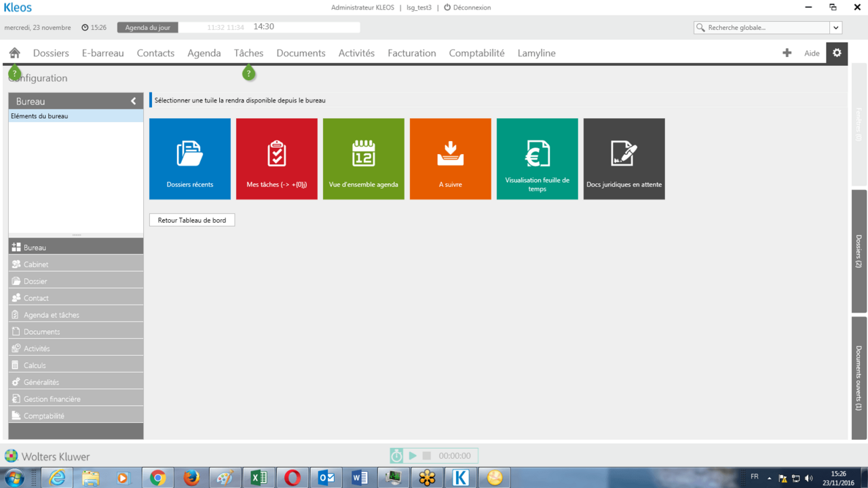This screenshot has height=488, width=868.
Task: Open the settings gear icon
Action: pyautogui.click(x=837, y=53)
